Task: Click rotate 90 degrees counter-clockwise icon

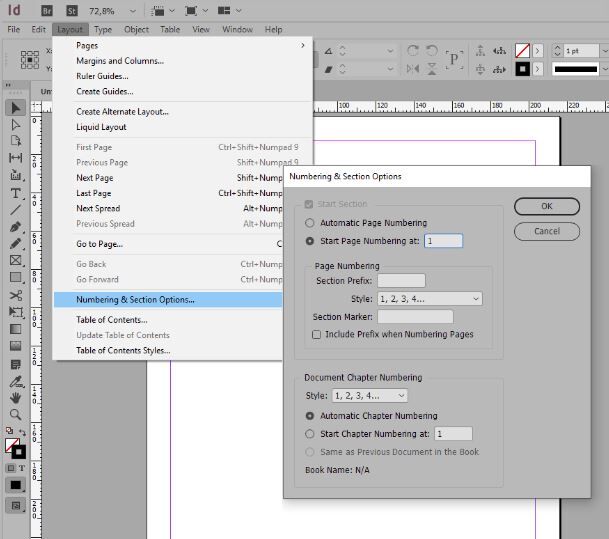Action: (x=432, y=50)
